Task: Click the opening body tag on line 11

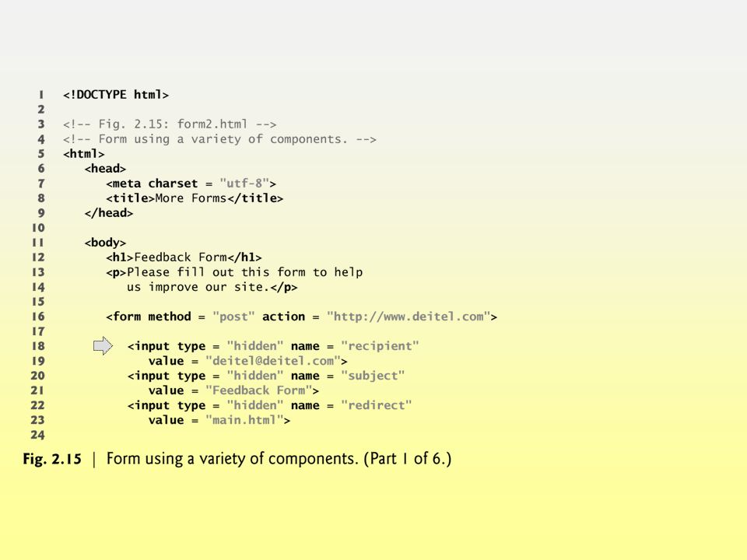Action: [x=105, y=243]
